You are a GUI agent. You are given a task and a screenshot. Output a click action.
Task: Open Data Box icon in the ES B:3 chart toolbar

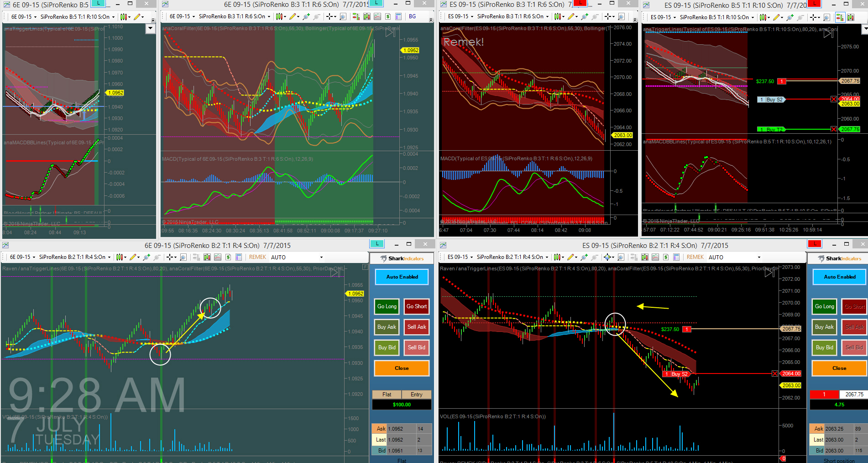622,16
